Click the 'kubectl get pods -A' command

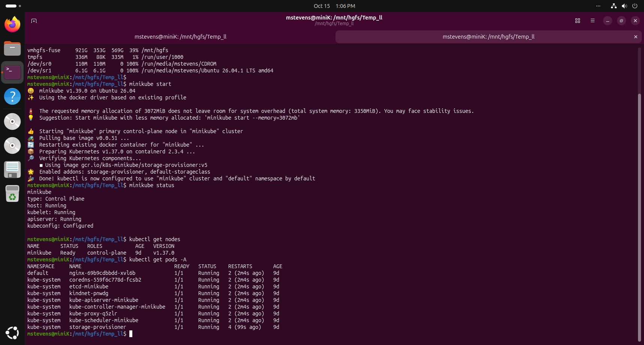(x=158, y=259)
